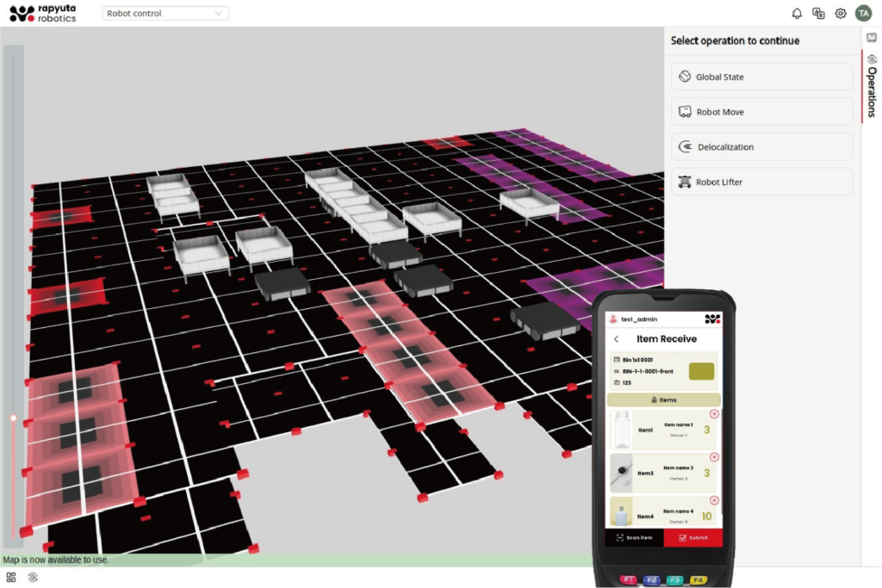Image resolution: width=882 pixels, height=588 pixels.
Task: Tap Scan item on the handheld
Action: point(635,538)
